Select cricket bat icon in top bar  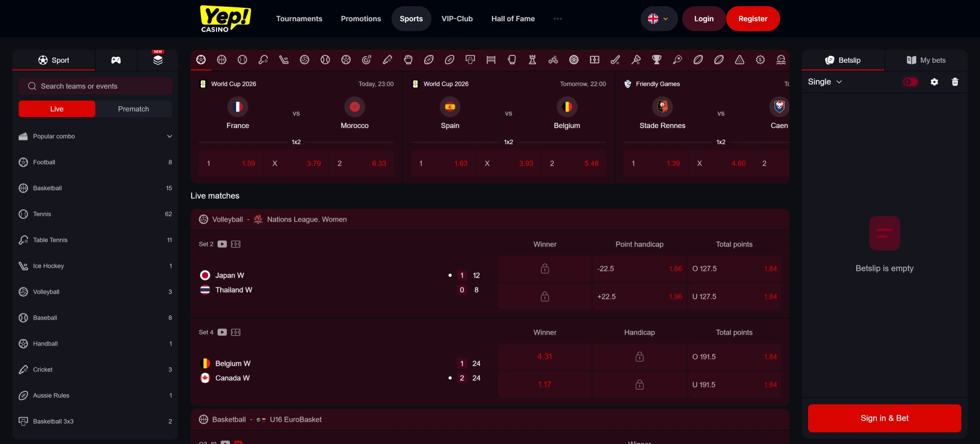[x=387, y=60]
